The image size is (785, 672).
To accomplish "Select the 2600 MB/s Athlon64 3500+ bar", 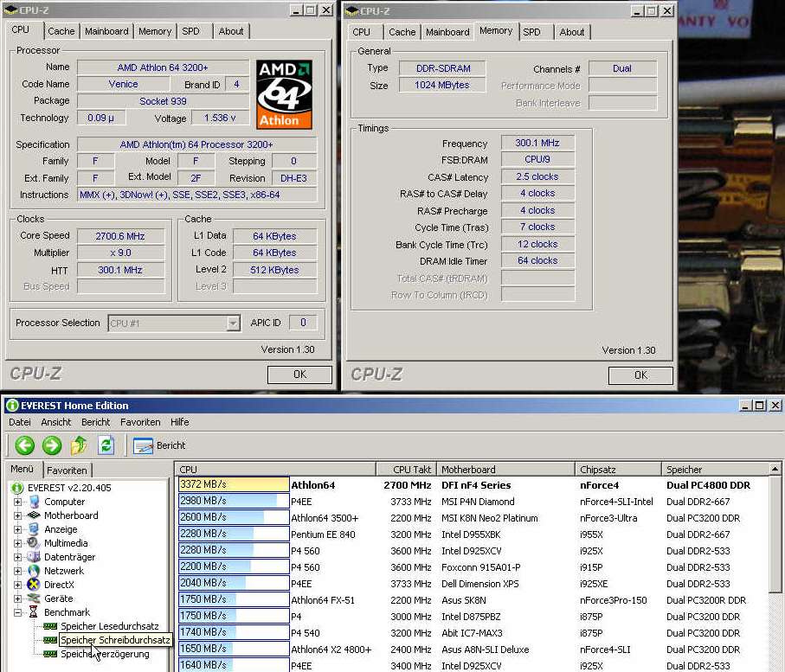I will [x=234, y=517].
